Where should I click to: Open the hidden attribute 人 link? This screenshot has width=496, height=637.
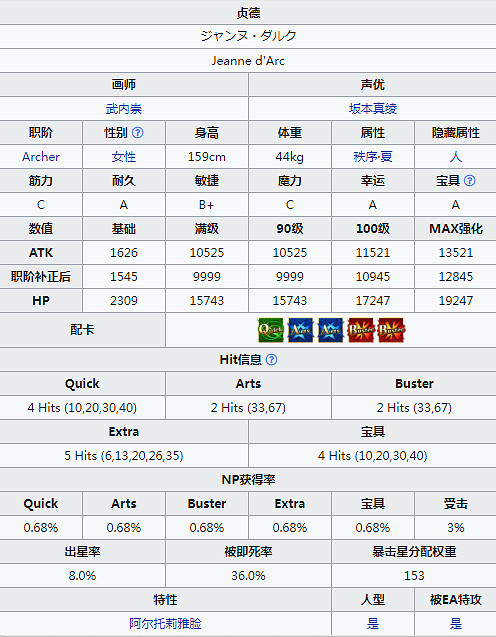(455, 156)
